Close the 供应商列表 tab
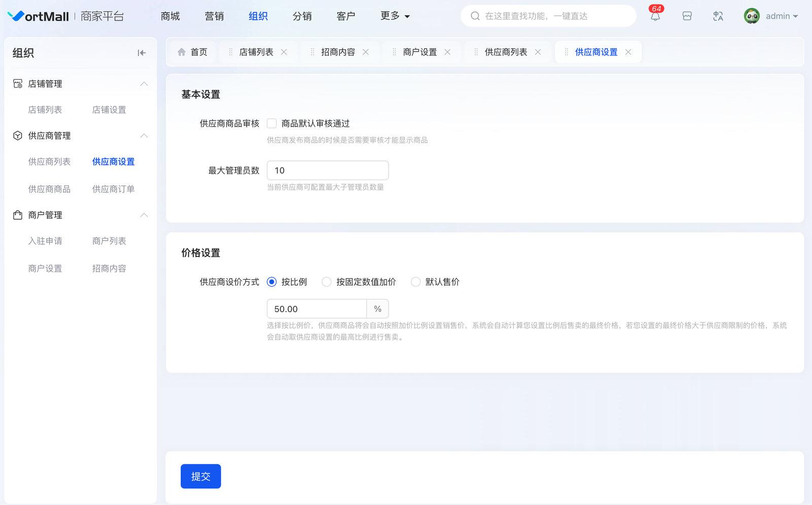812x505 pixels. point(538,52)
